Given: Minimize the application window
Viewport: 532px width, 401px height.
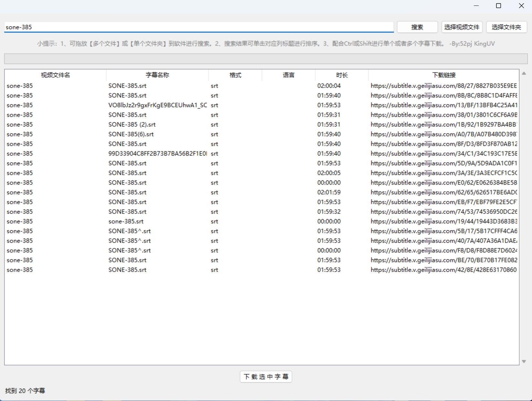Looking at the screenshot, I should click(x=476, y=6).
